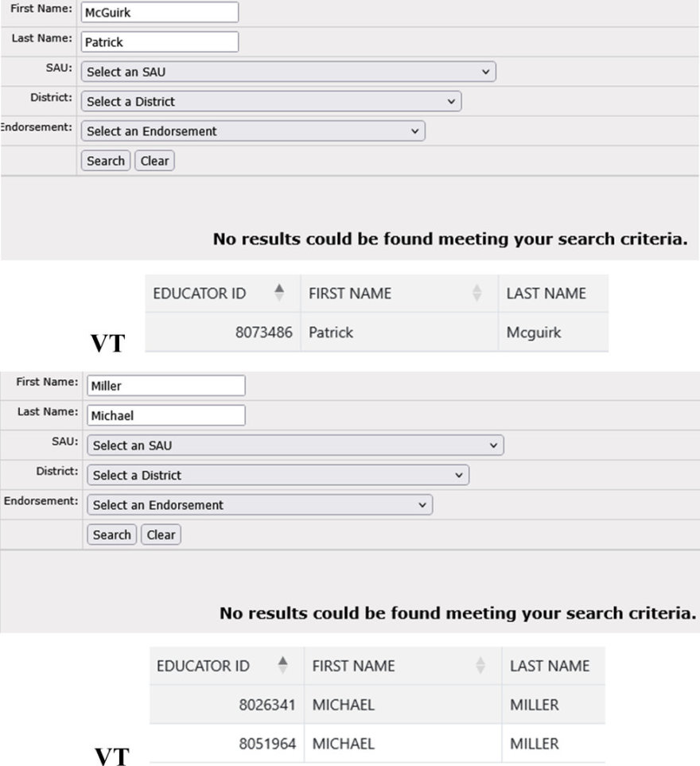Click Search button in Miller form
This screenshot has width=700, height=766.
[x=112, y=535]
